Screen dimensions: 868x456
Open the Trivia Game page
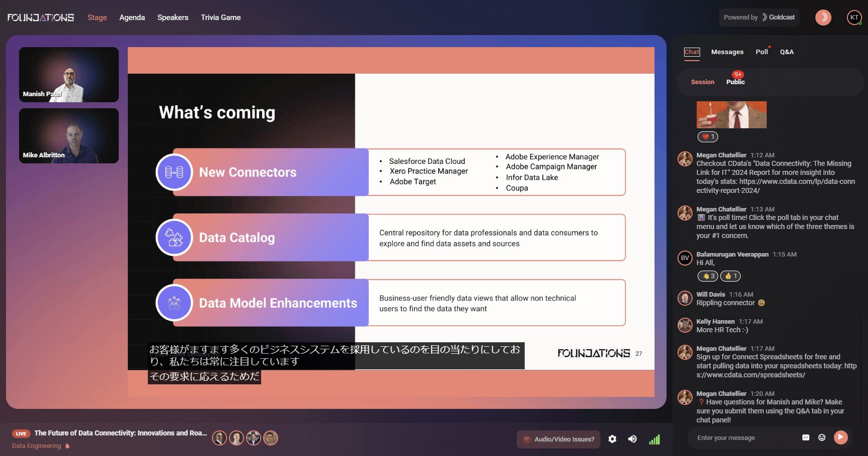point(221,18)
